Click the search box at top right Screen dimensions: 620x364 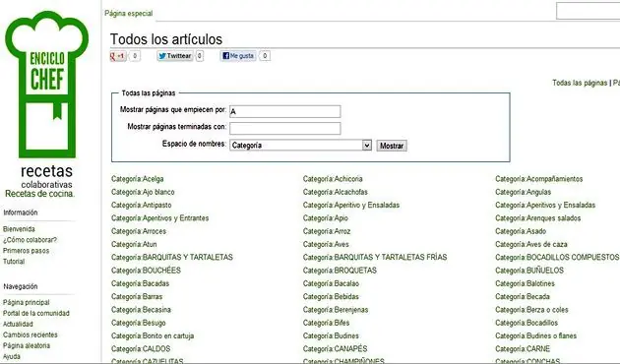(x=588, y=11)
